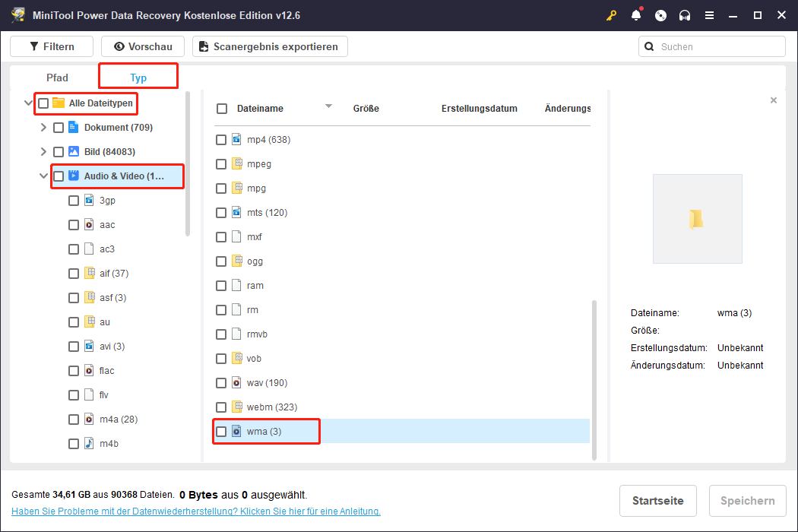The height and width of the screenshot is (532, 798).
Task: Tick the Alle Dateitypen checkbox
Action: point(43,103)
